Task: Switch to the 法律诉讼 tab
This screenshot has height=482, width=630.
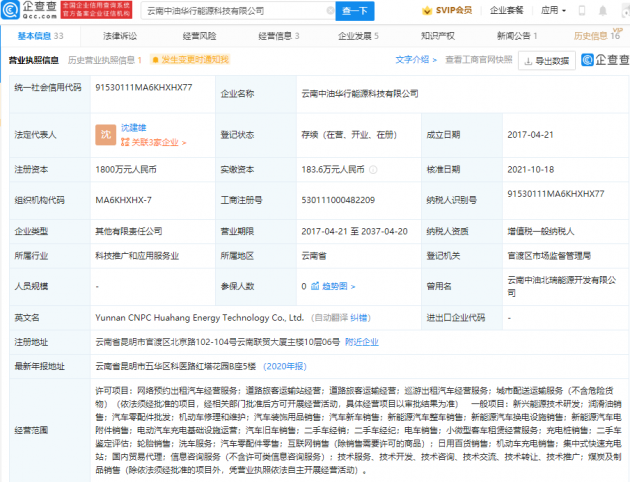Action: [120, 35]
